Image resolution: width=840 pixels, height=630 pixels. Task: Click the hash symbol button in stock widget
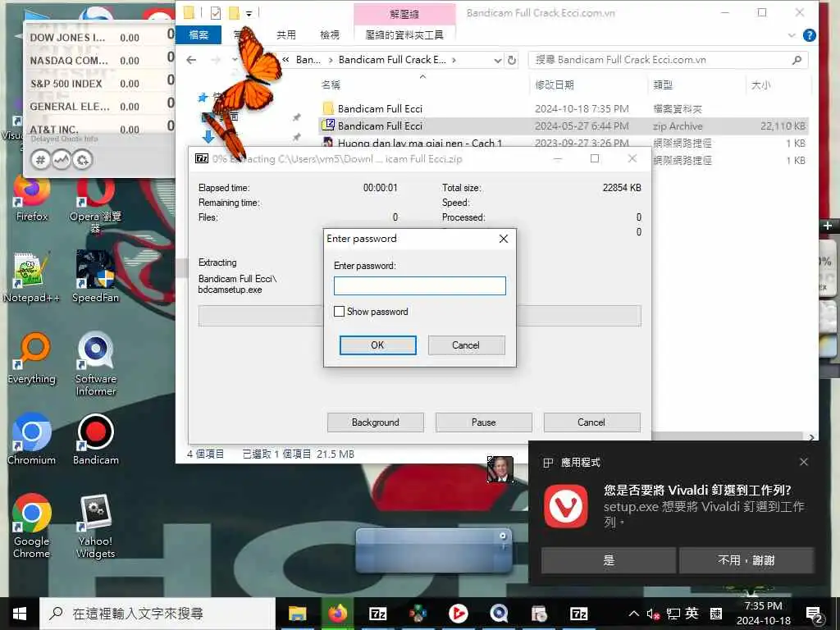click(40, 160)
